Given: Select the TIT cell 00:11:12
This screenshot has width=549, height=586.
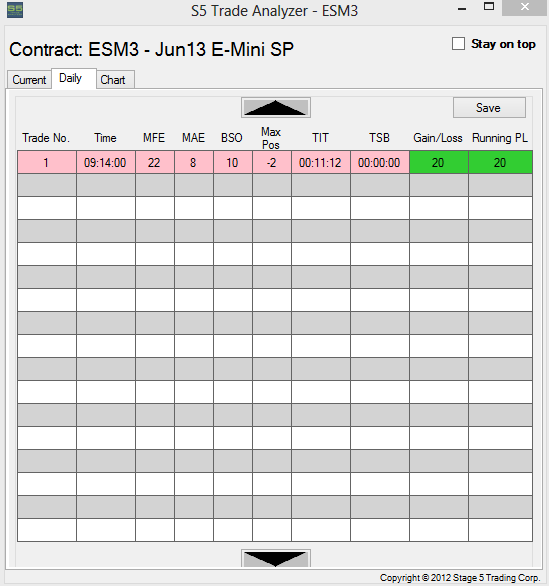Looking at the screenshot, I should (x=321, y=162).
